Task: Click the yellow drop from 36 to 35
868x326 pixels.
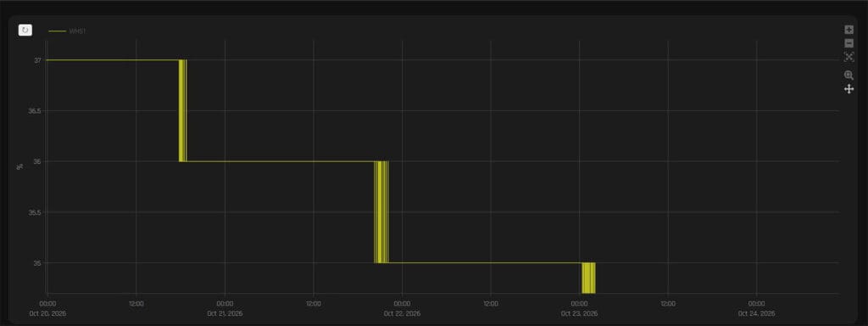Action: [x=381, y=212]
